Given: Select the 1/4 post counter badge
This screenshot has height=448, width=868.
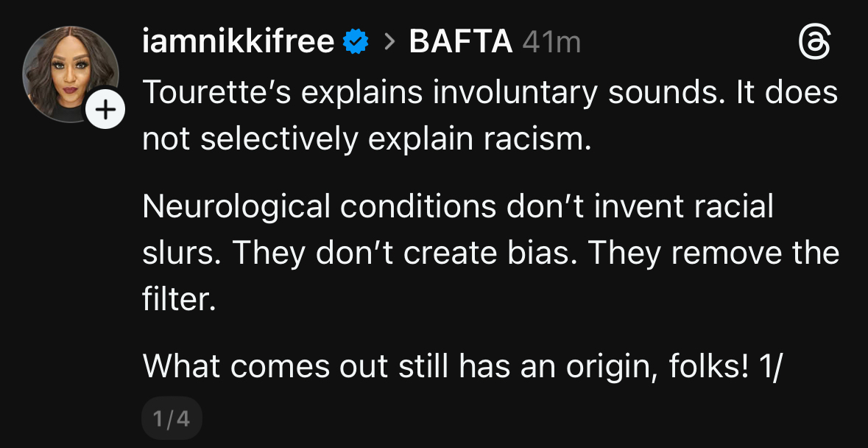Looking at the screenshot, I should 171,419.
